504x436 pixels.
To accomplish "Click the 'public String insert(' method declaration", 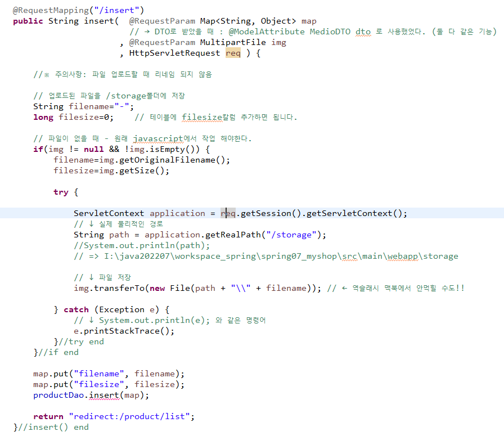I will (x=66, y=21).
